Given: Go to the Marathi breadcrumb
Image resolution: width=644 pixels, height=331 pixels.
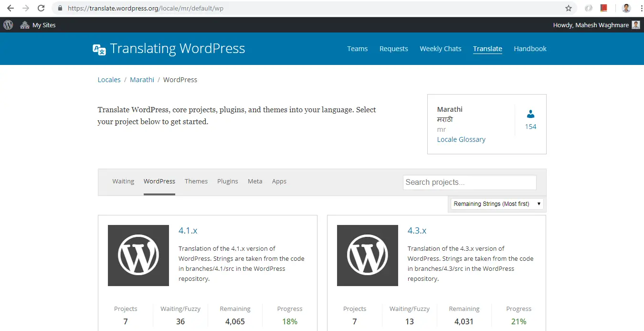Looking at the screenshot, I should pos(142,80).
